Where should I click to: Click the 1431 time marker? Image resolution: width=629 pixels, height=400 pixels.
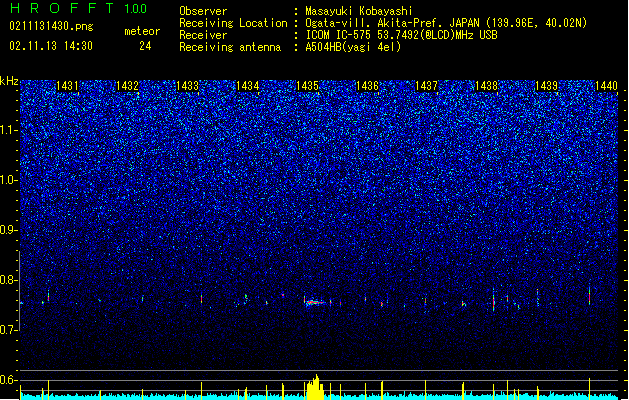point(67,86)
